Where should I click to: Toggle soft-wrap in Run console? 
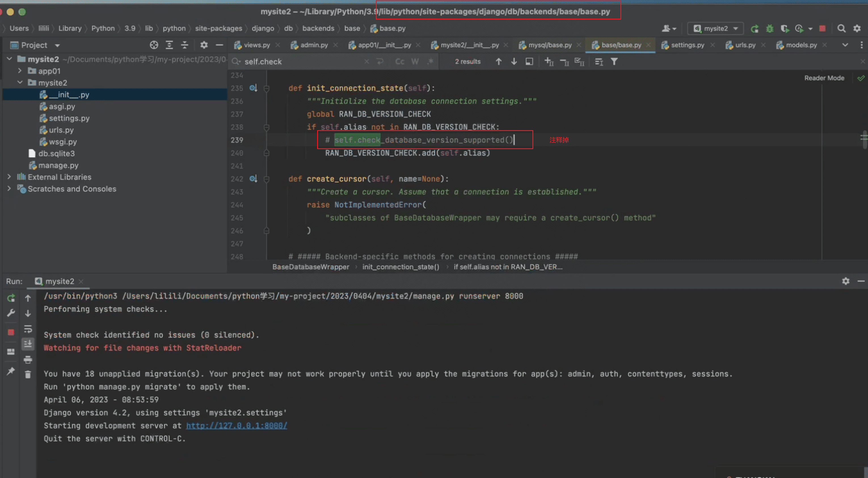[x=28, y=329]
